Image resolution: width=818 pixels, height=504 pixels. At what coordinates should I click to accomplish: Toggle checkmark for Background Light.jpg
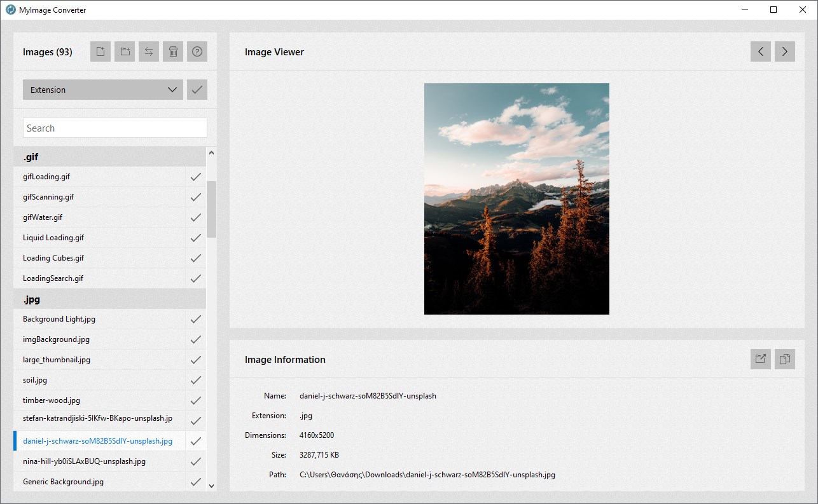[x=196, y=319]
